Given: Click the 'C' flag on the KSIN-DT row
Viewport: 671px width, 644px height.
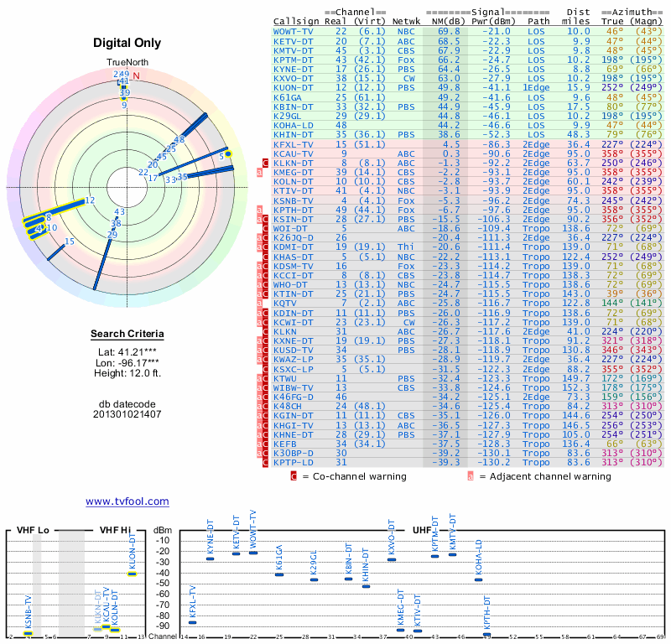Looking at the screenshot, I should pos(265,219).
